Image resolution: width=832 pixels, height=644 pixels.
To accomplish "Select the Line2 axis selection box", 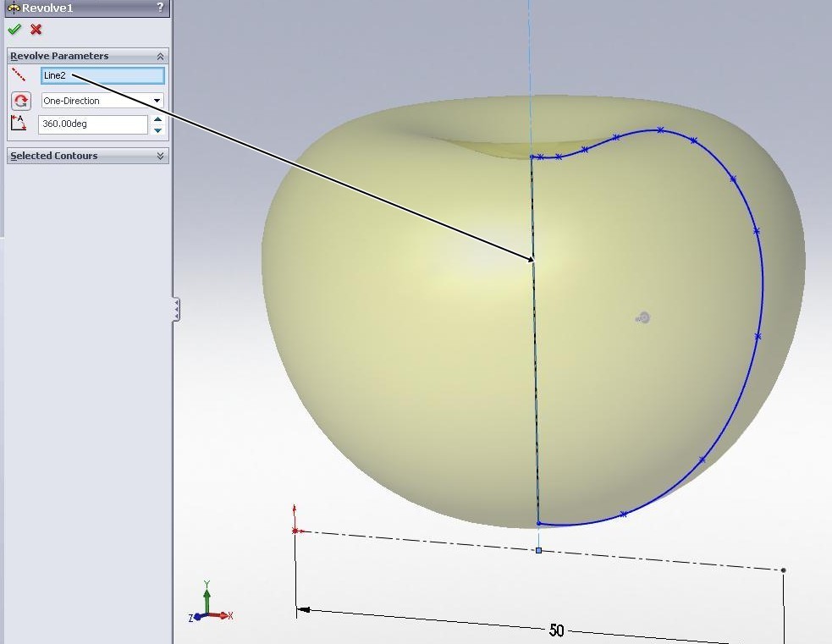I will click(103, 75).
